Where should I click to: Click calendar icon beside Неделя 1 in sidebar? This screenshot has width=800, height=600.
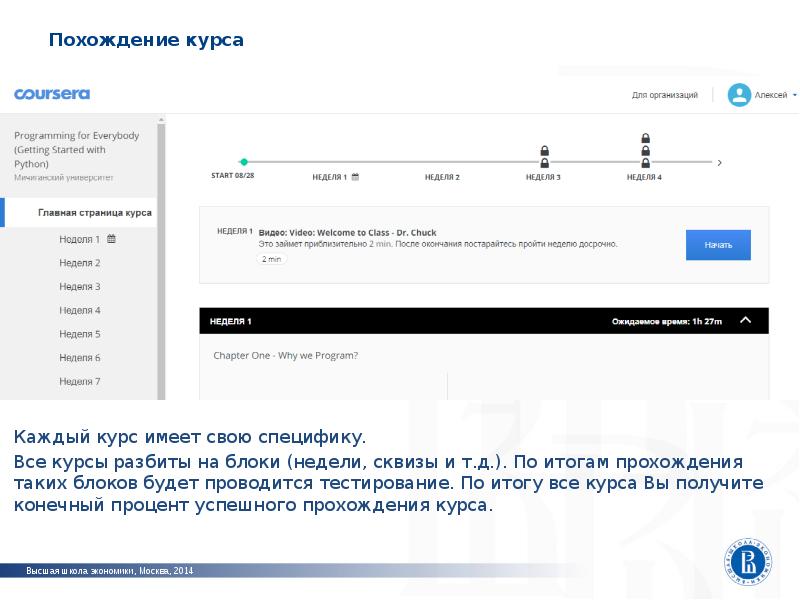point(111,239)
